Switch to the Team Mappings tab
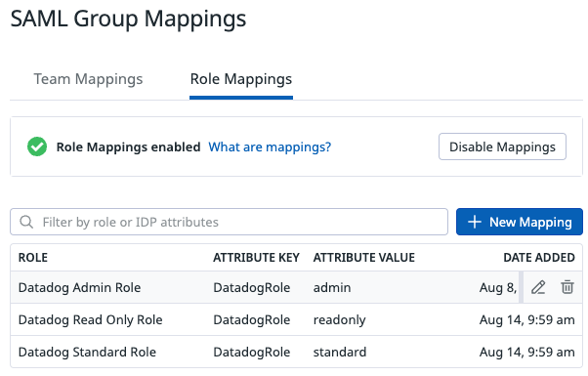588x376 pixels. (88, 79)
